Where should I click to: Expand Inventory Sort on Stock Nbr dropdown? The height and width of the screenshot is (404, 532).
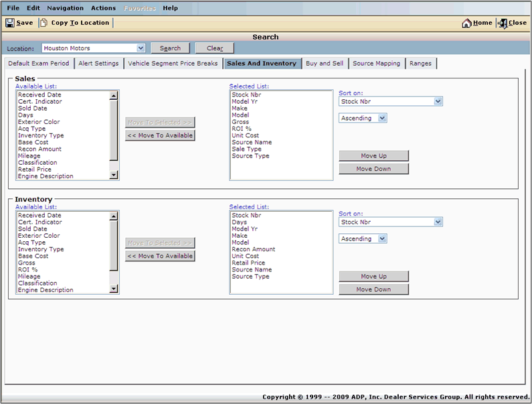click(438, 222)
